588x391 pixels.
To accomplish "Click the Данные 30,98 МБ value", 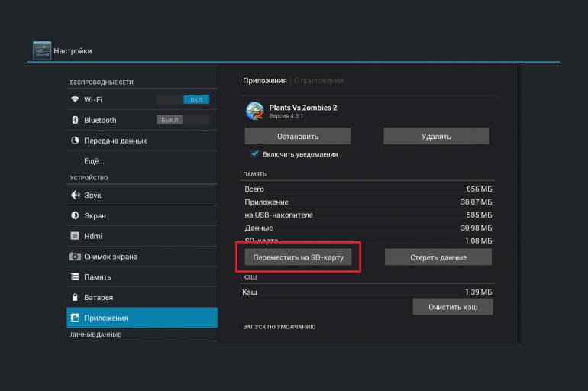I will pyautogui.click(x=477, y=228).
